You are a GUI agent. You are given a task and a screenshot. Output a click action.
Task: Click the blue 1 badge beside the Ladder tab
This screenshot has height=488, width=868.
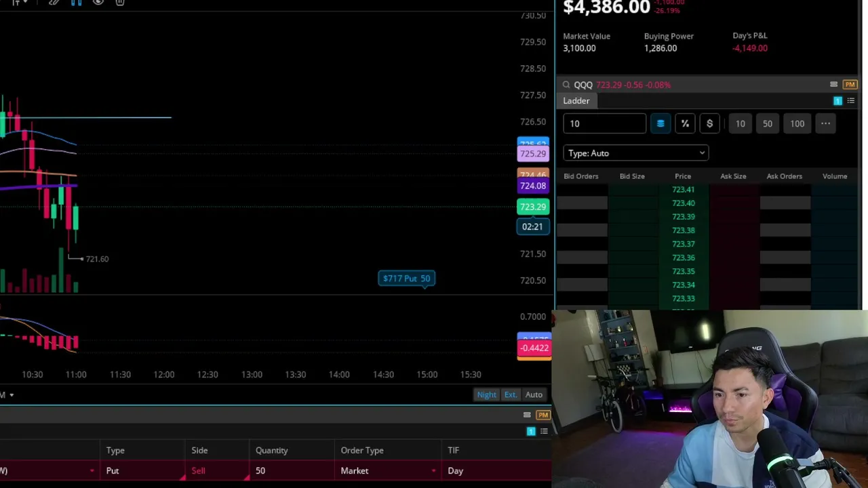click(837, 101)
